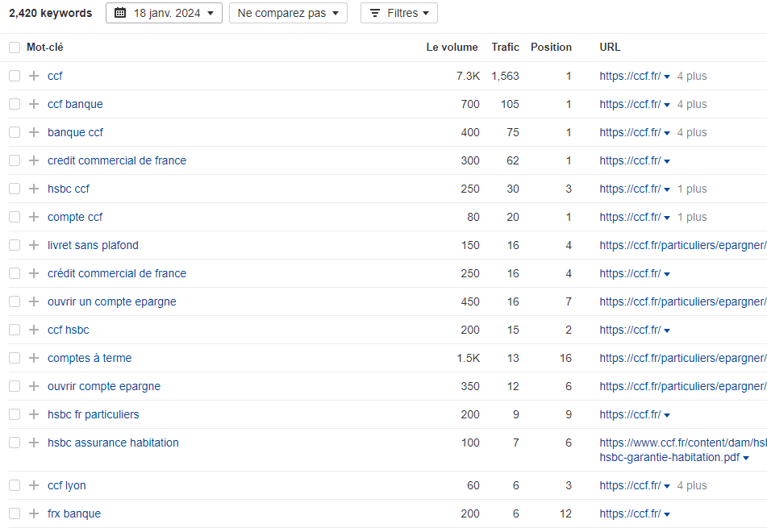
Task: Click the Le volume column header
Action: click(x=452, y=47)
